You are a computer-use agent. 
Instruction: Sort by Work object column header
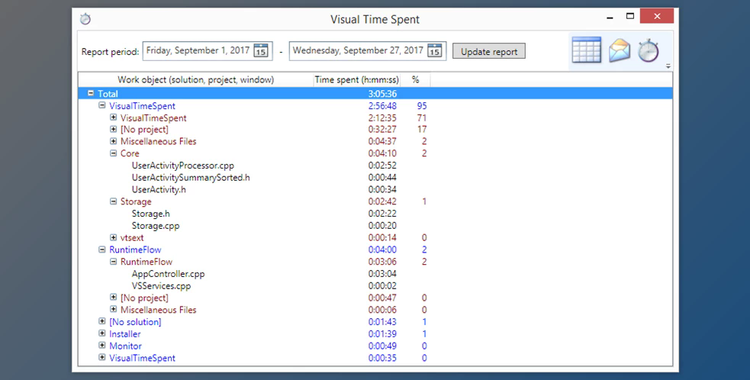[196, 80]
